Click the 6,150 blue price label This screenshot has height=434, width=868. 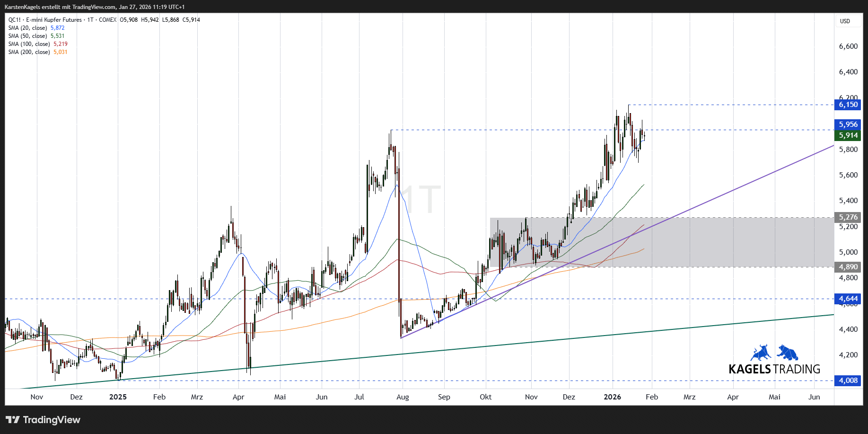pos(848,105)
